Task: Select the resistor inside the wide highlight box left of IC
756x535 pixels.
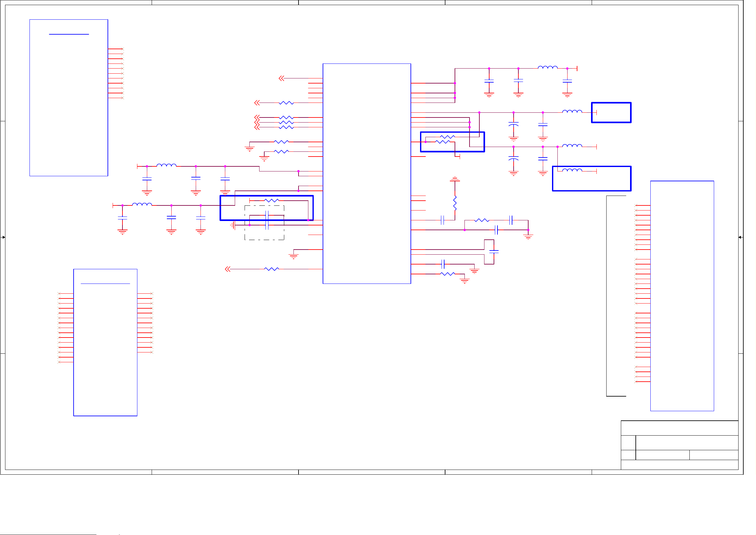Action: [271, 200]
